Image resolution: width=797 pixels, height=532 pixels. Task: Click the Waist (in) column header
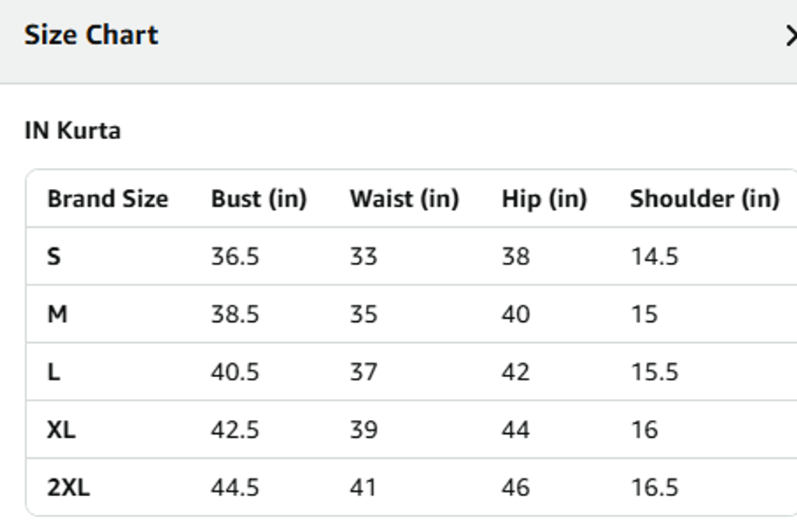(404, 199)
